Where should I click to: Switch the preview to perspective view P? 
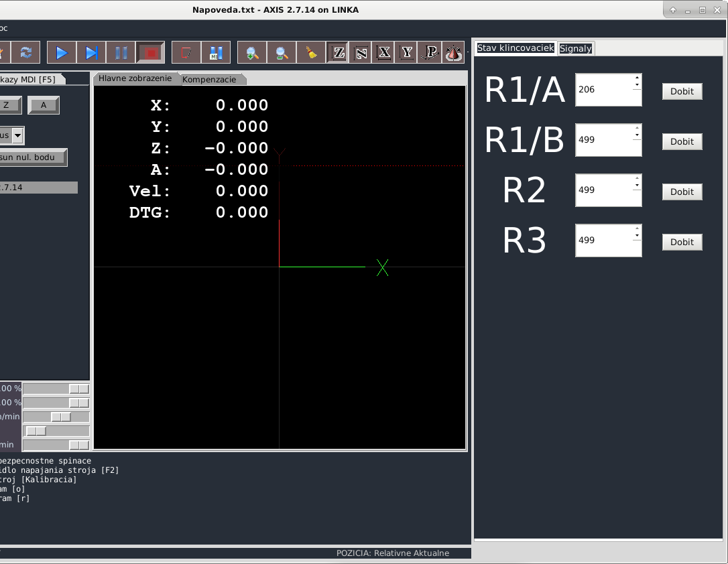point(430,52)
